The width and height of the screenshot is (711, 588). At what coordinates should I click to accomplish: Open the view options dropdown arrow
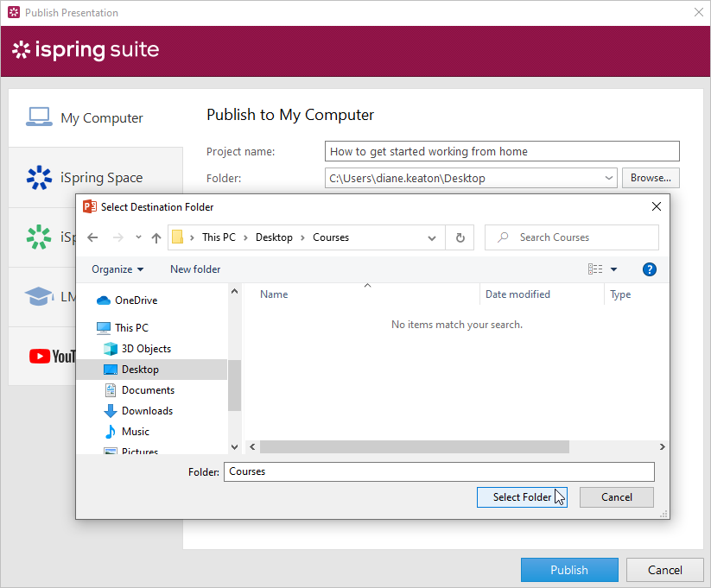coord(614,269)
